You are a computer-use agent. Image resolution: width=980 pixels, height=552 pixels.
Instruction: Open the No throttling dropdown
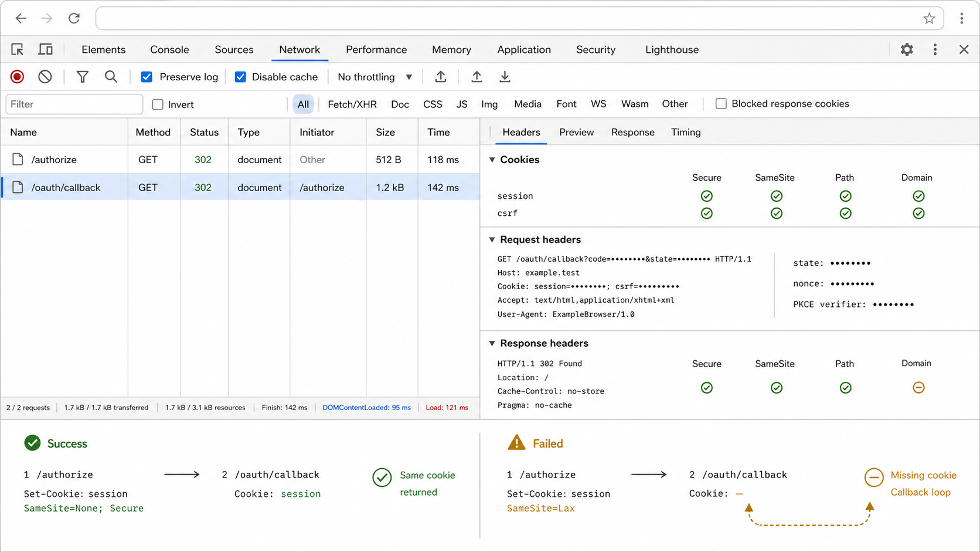[x=375, y=77]
